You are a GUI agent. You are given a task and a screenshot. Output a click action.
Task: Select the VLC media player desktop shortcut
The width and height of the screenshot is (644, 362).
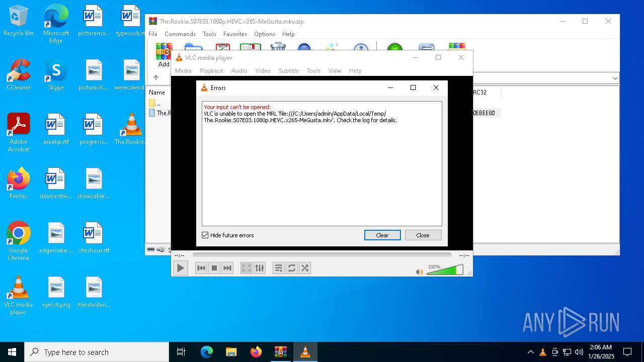click(19, 296)
